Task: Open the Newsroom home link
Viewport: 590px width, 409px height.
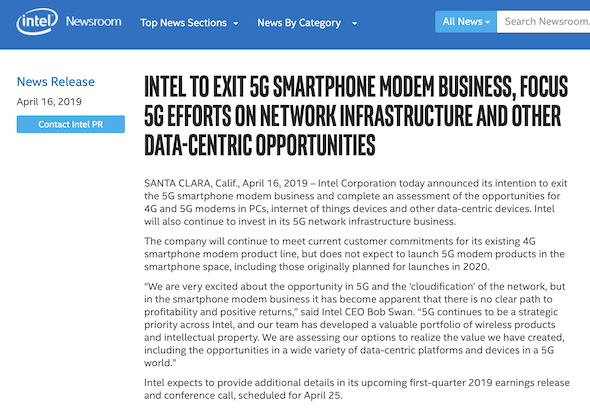Action: pyautogui.click(x=93, y=21)
